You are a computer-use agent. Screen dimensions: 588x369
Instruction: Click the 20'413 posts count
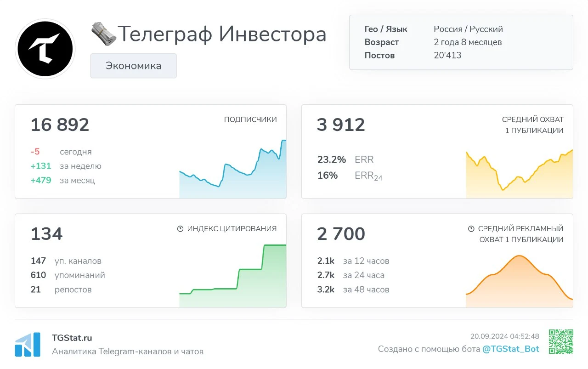pos(447,55)
